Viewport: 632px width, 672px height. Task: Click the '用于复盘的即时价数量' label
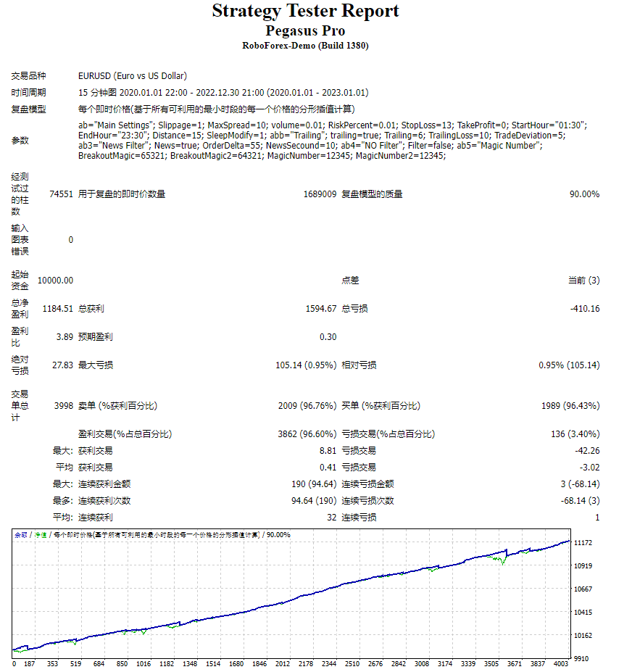point(122,194)
